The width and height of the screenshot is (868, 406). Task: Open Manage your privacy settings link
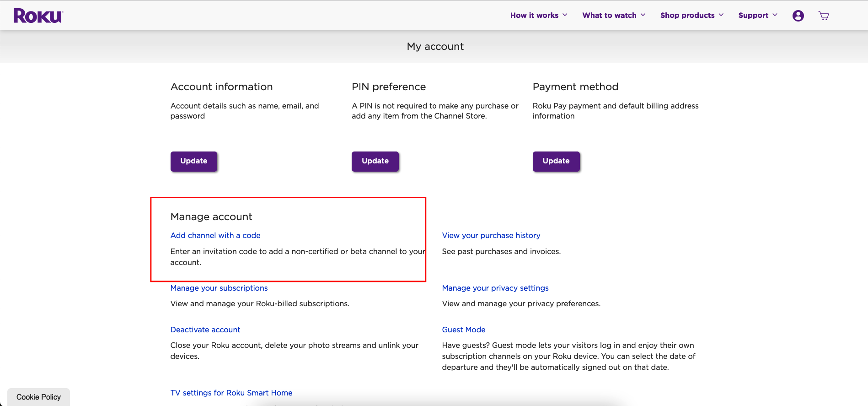pyautogui.click(x=495, y=288)
